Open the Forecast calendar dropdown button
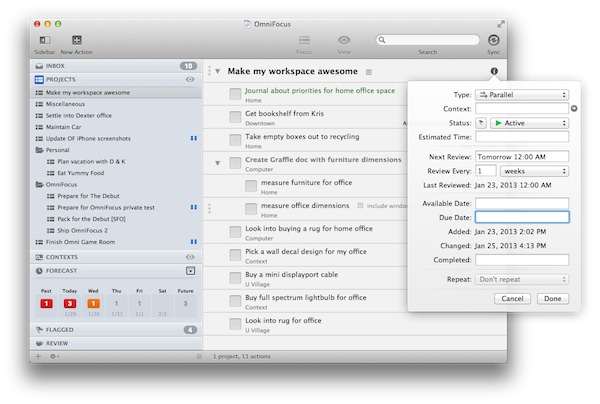Viewport: 600px width, 404px height. coord(190,271)
